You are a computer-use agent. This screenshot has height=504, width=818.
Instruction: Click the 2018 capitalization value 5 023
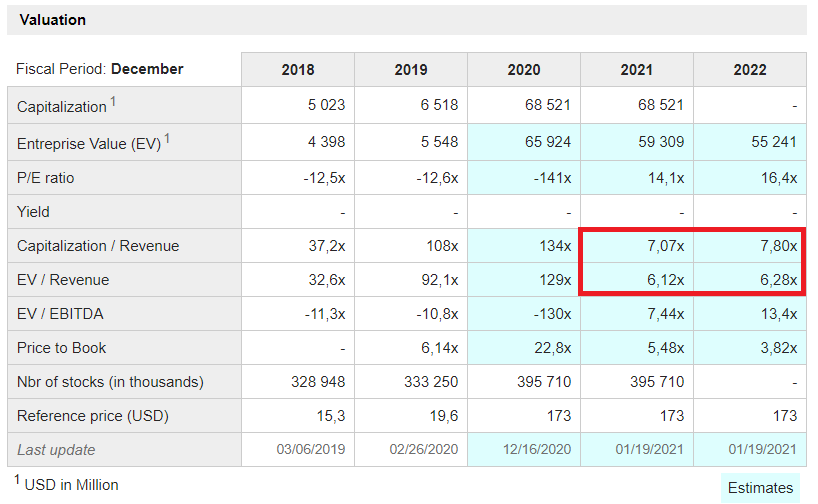pos(327,105)
